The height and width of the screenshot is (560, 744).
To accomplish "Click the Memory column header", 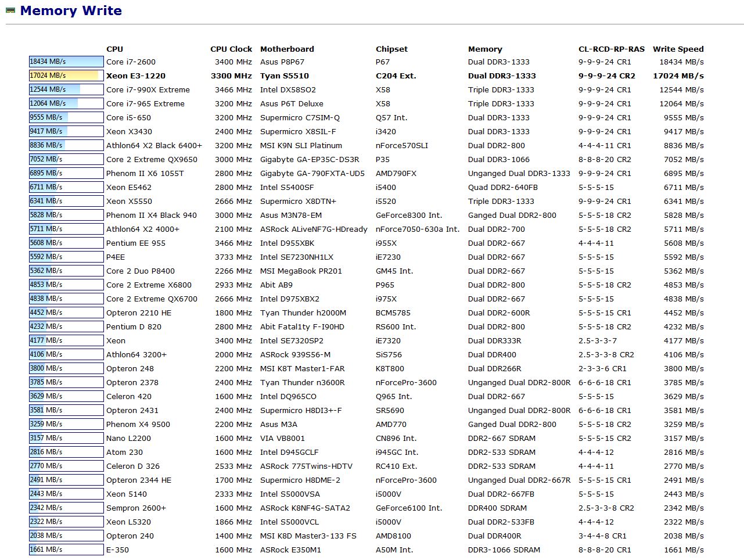I will click(x=485, y=49).
